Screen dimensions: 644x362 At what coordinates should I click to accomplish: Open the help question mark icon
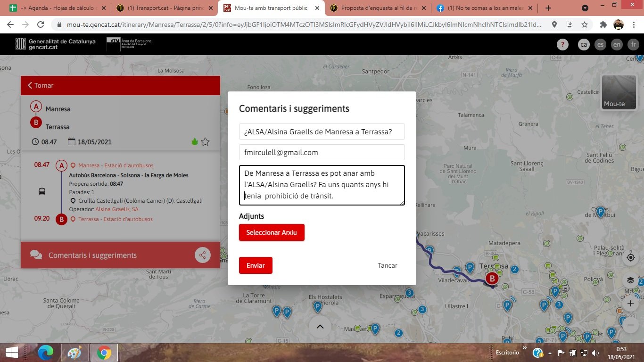pos(562,44)
